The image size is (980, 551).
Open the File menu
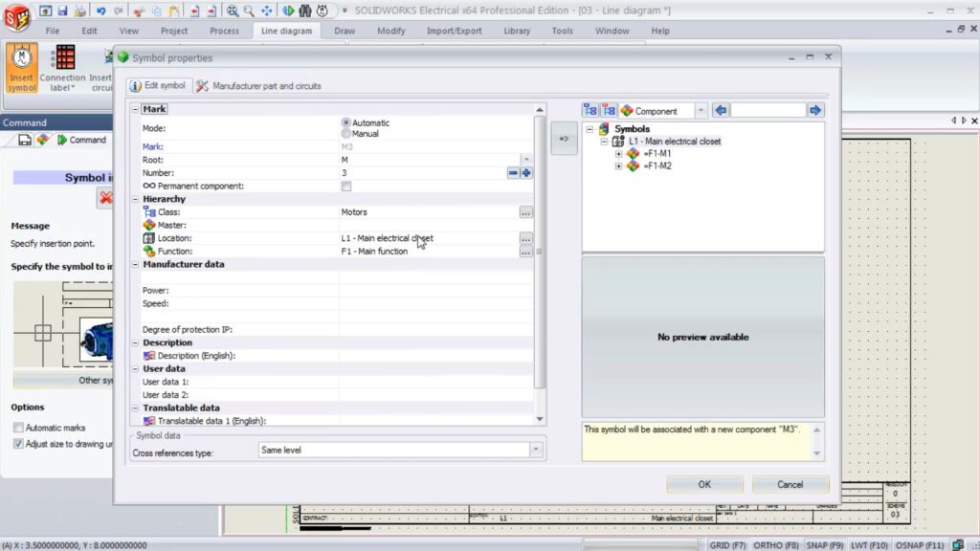click(x=53, y=31)
